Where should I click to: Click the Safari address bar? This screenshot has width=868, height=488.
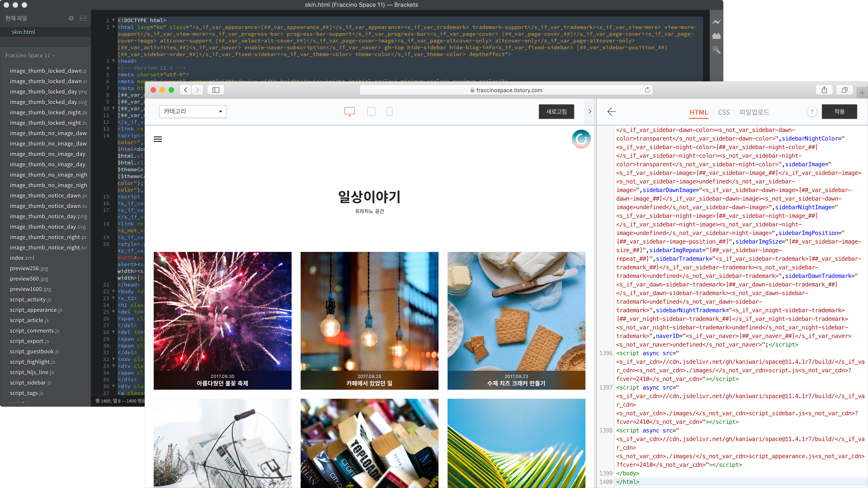[506, 90]
